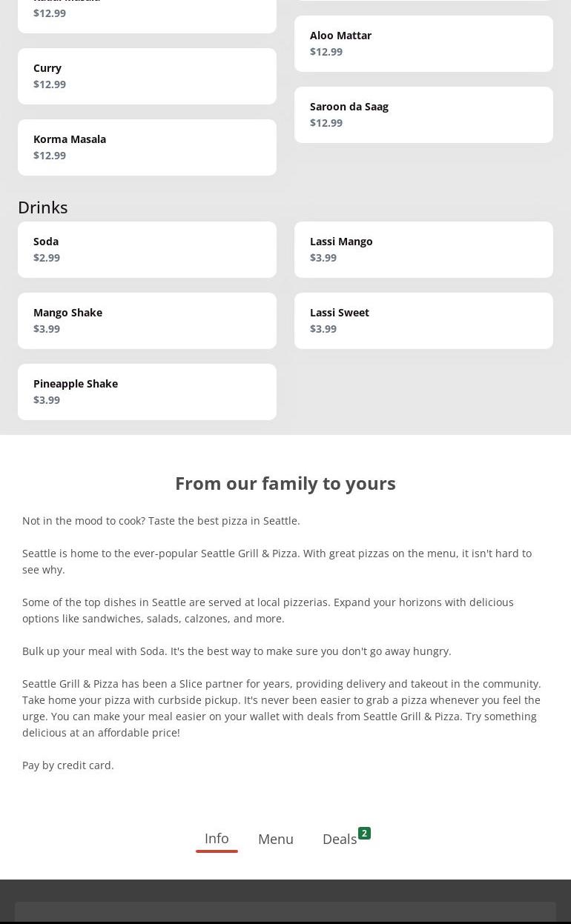
Task: Select the Pineapple Shake card
Action: (147, 392)
